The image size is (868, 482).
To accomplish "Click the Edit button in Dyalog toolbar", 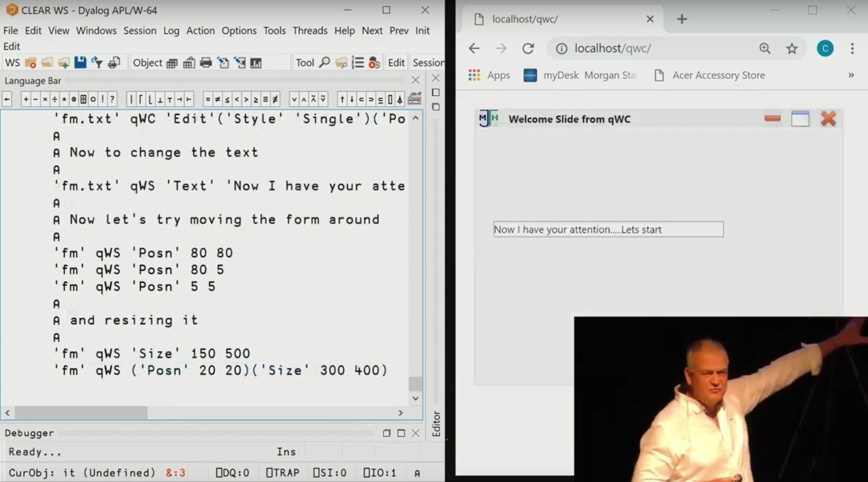I will pos(396,62).
